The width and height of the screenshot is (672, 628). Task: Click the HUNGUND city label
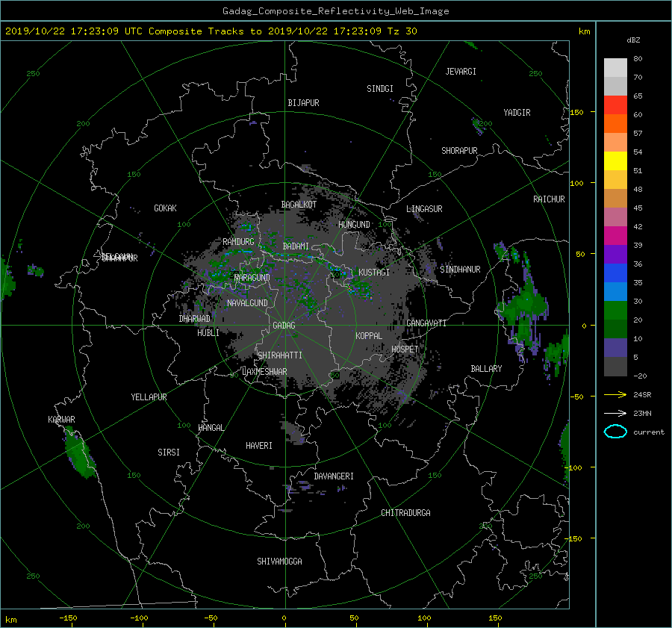(354, 225)
